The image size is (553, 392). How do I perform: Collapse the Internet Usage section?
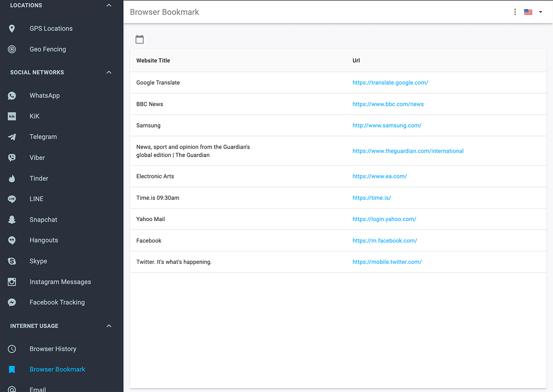tap(109, 326)
